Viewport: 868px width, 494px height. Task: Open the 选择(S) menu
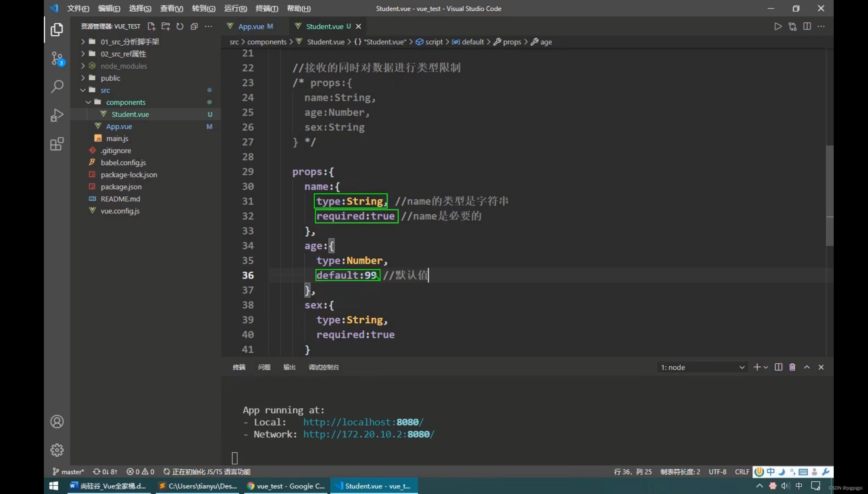tap(140, 9)
